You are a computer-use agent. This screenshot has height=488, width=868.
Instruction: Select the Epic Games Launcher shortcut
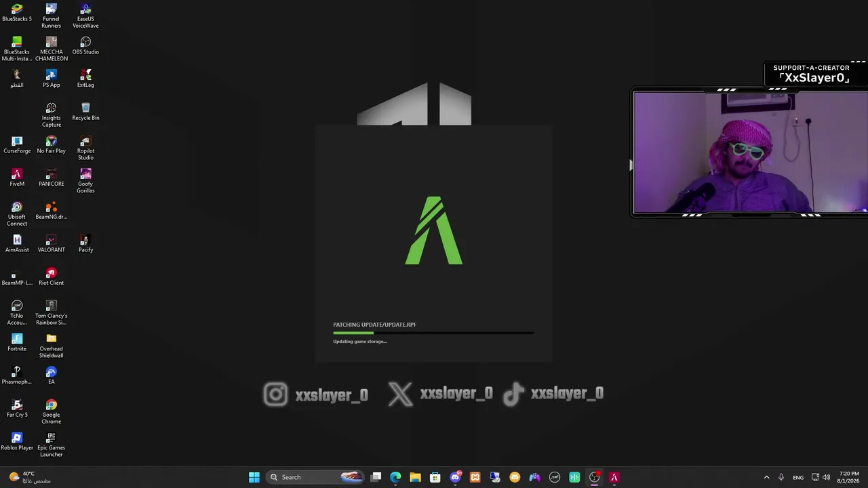[x=52, y=445]
